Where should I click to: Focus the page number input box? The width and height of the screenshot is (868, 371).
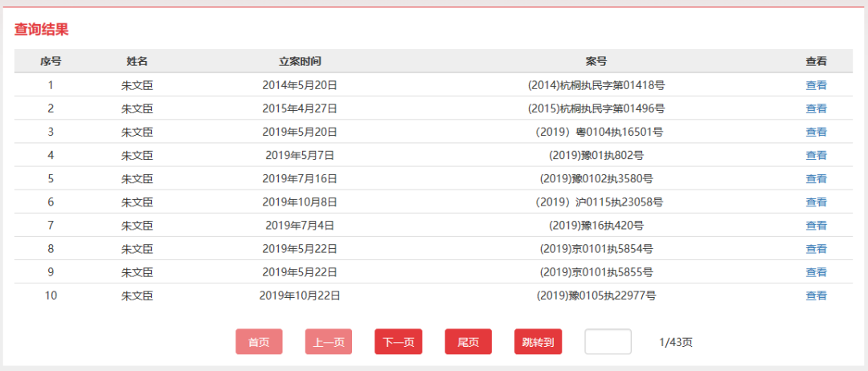point(608,342)
